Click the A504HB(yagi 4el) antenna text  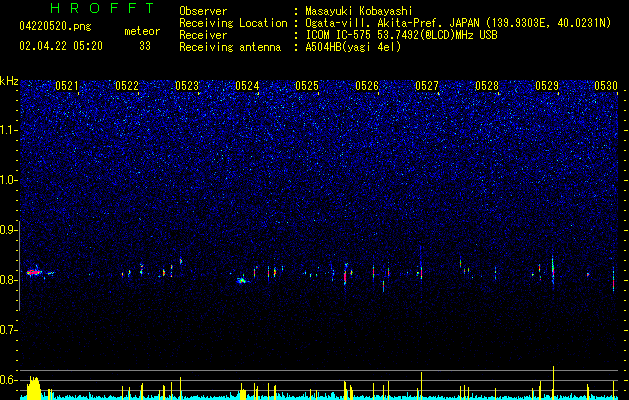tap(353, 47)
